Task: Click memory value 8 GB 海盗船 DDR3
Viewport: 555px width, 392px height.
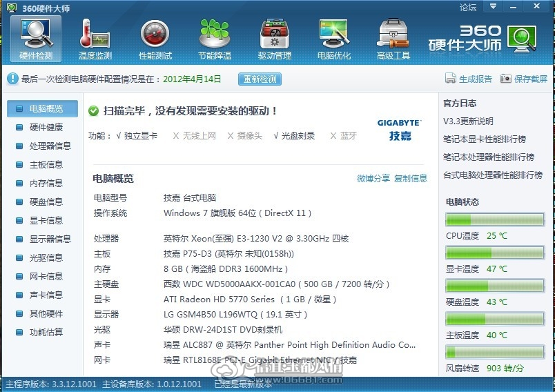Action: 226,269
